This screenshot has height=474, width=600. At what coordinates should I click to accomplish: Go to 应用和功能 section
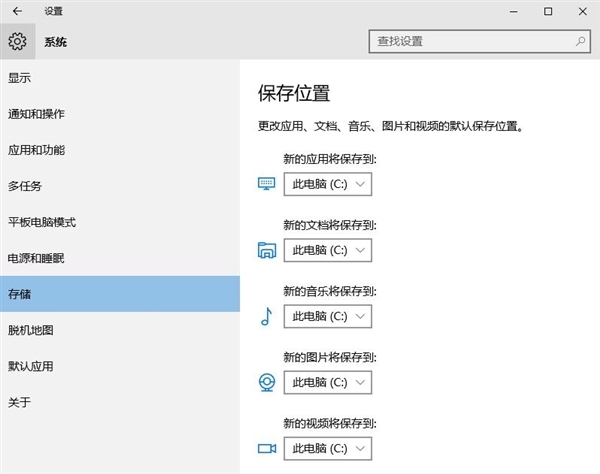(x=36, y=150)
